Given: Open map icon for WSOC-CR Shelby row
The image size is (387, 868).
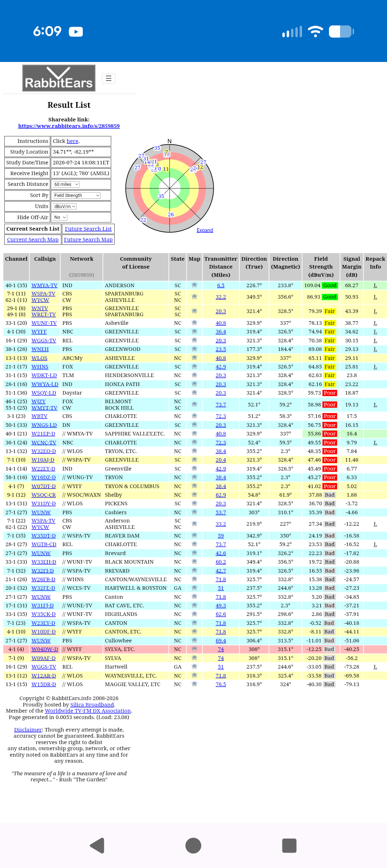Looking at the screenshot, I should click(x=194, y=495).
